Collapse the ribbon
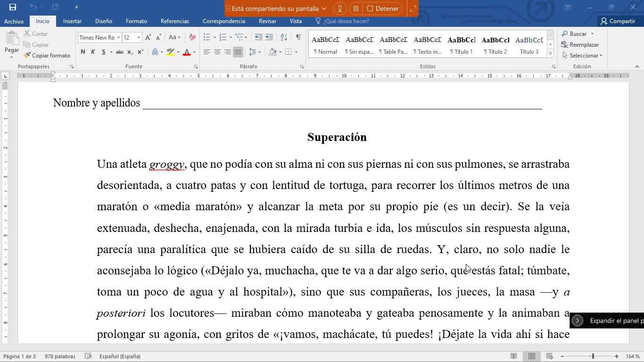The width and height of the screenshot is (644, 362). coord(637,67)
